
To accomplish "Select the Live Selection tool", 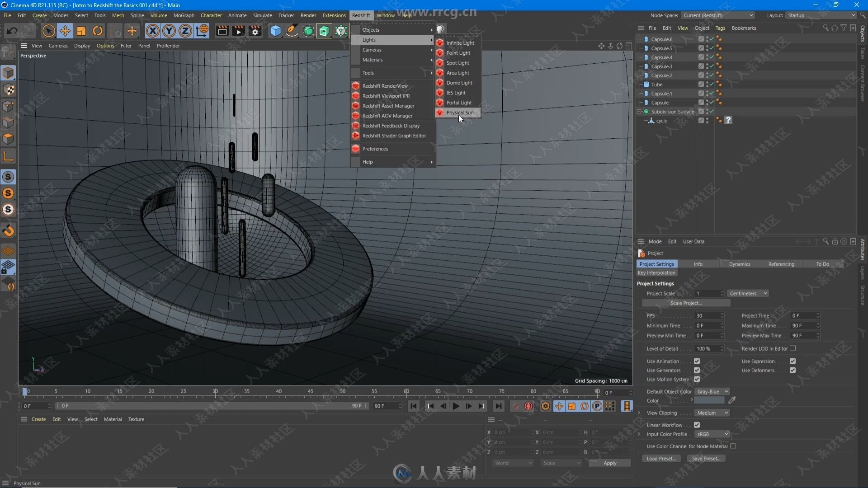I will point(48,31).
